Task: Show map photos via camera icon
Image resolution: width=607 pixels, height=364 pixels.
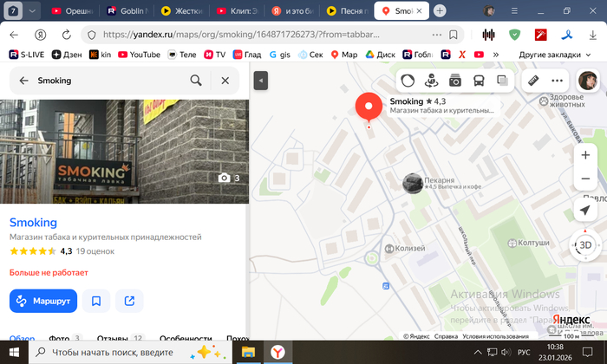Action: [x=454, y=81]
